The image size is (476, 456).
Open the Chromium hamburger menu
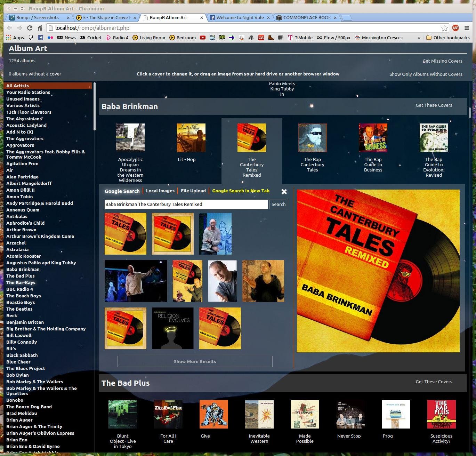point(467,28)
